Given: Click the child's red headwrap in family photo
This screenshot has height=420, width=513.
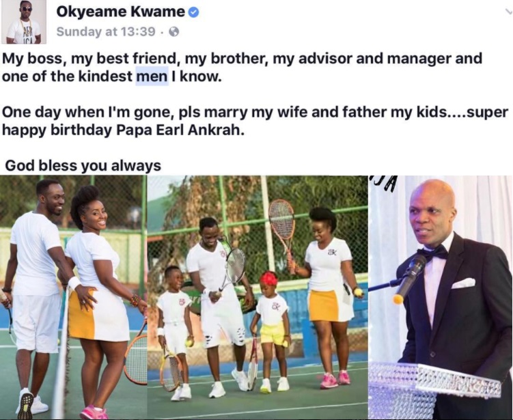Looking at the screenshot, I should point(269,279).
